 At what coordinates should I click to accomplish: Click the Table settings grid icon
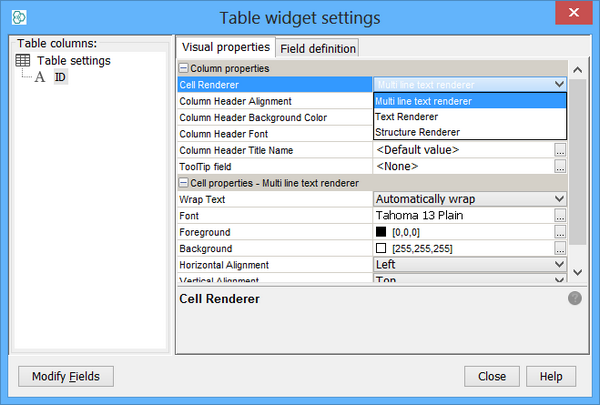[23, 61]
